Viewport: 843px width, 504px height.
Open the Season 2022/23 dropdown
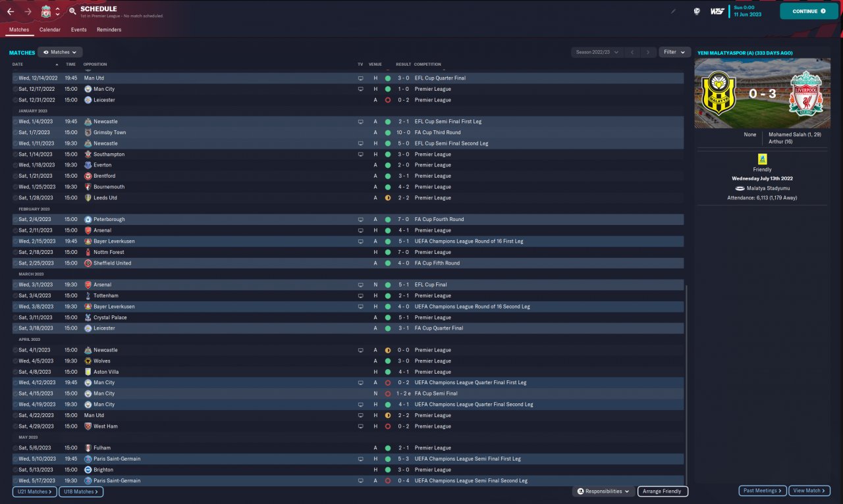597,52
